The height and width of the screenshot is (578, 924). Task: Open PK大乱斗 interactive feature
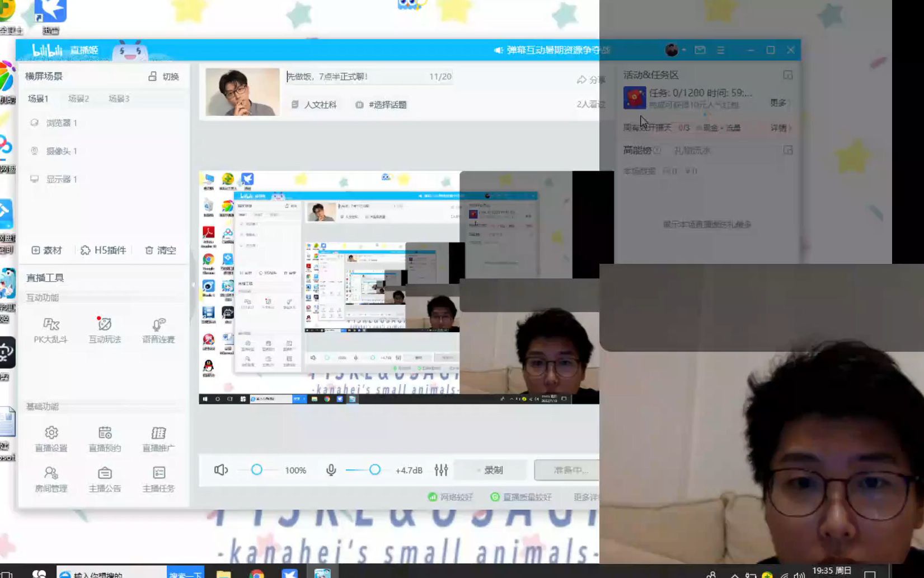click(x=50, y=329)
